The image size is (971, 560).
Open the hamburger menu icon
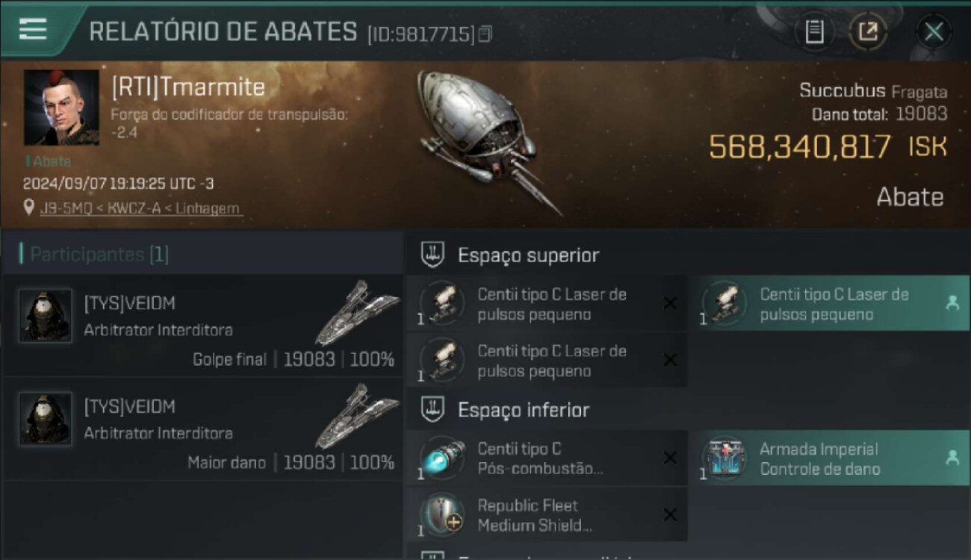tap(33, 30)
